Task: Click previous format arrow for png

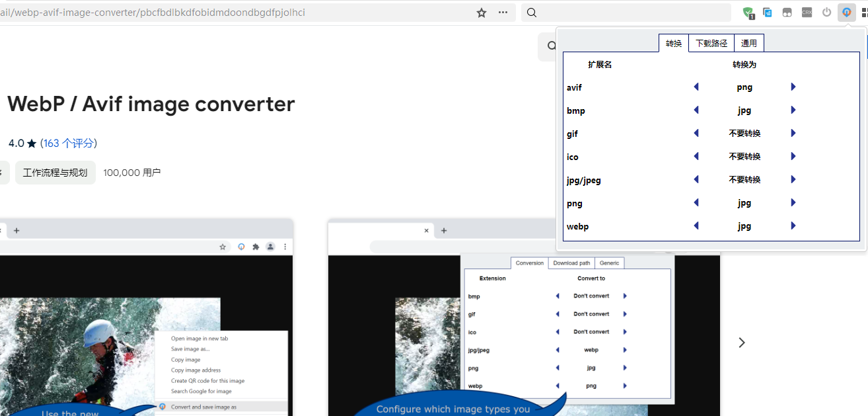Action: pyautogui.click(x=696, y=203)
